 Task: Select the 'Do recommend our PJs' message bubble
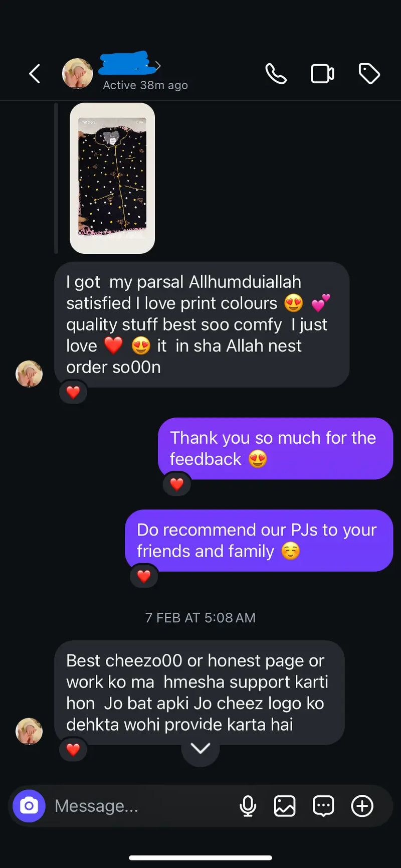pyautogui.click(x=259, y=541)
